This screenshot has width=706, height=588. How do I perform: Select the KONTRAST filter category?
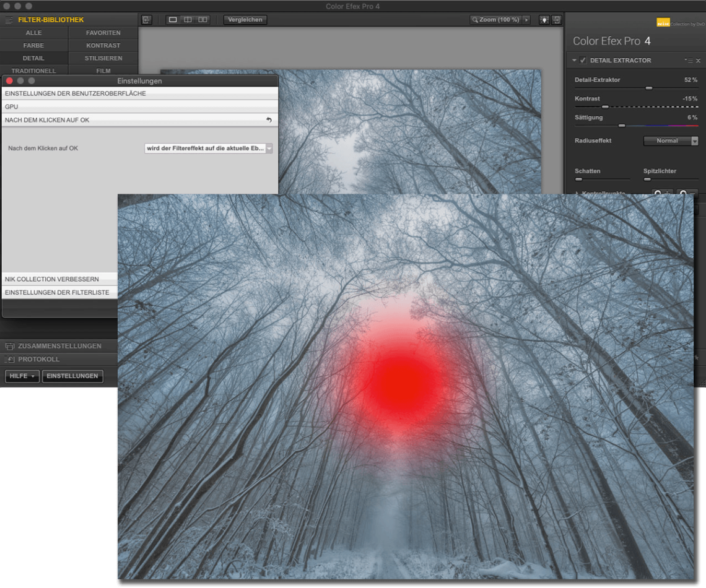(103, 46)
